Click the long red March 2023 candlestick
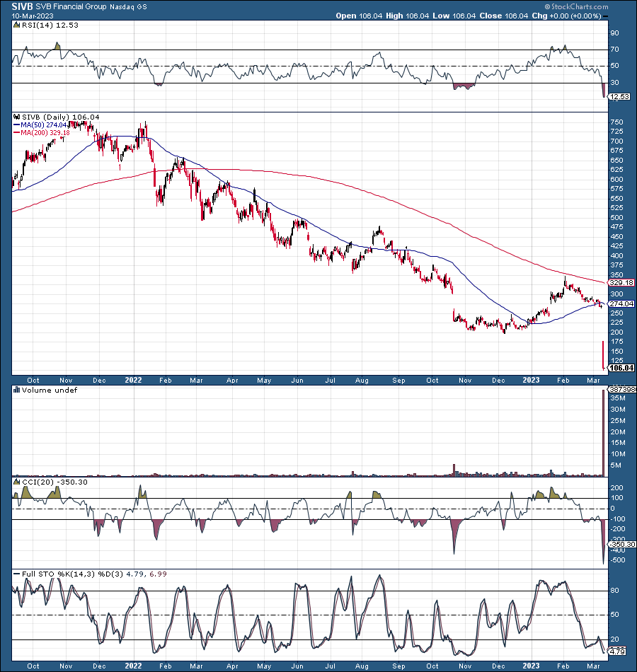This screenshot has width=637, height=672. point(603,355)
